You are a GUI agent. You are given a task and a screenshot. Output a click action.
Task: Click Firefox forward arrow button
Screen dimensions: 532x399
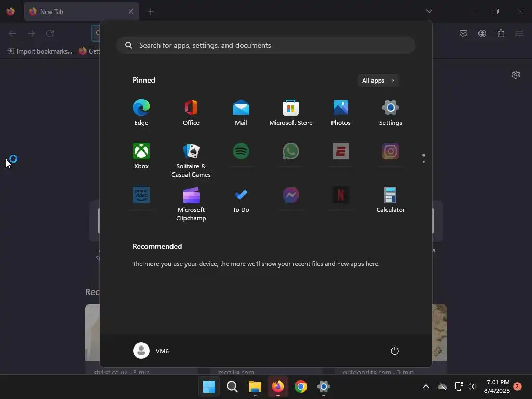click(x=31, y=33)
